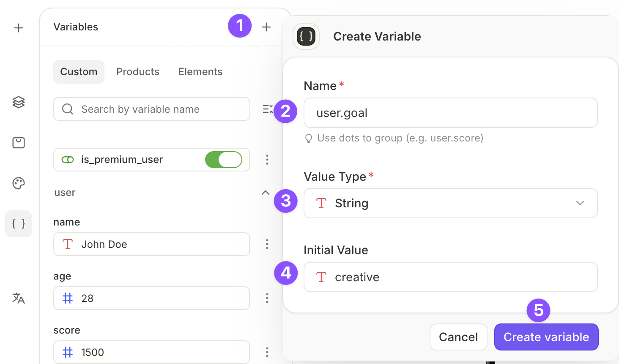Click the age variable label
This screenshot has width=619, height=364.
[x=62, y=276]
